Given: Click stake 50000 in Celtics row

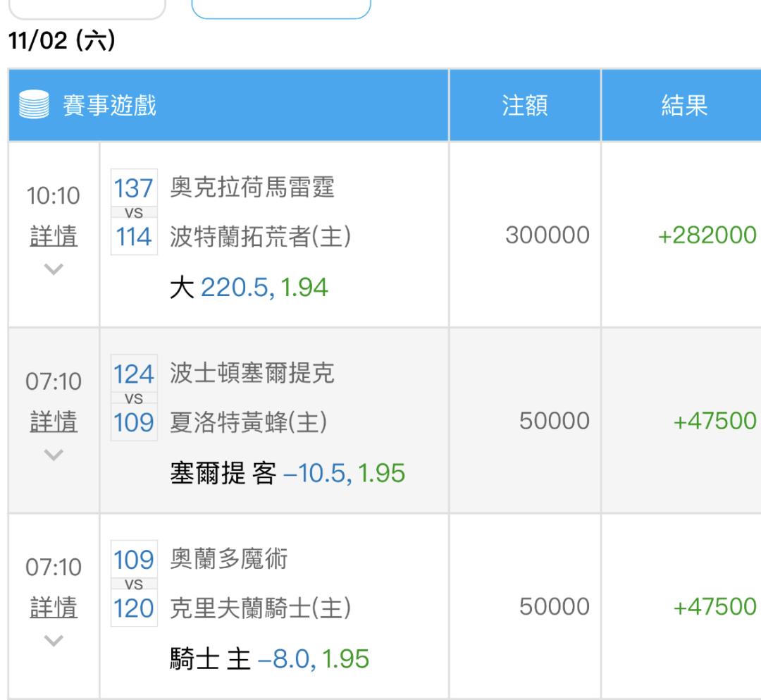Looking at the screenshot, I should coord(555,421).
